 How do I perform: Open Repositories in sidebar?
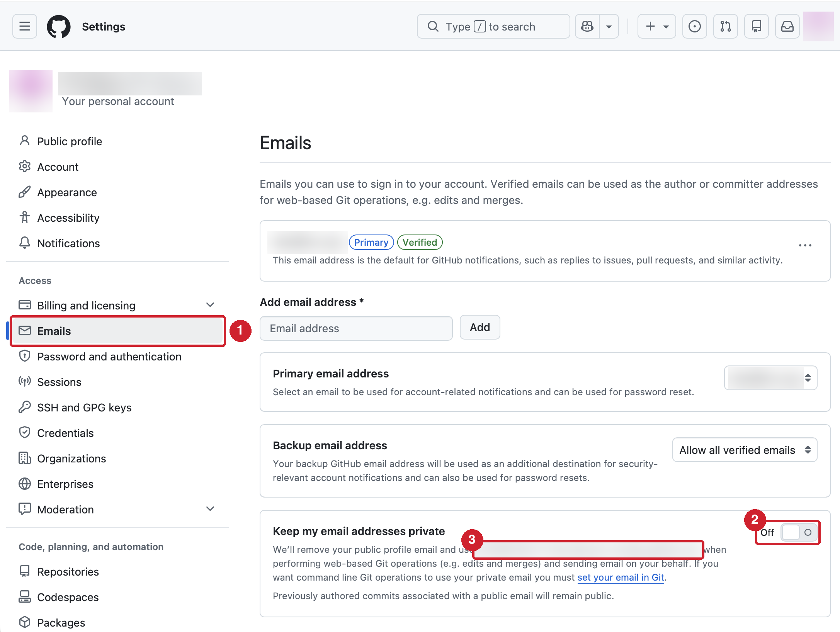coord(68,572)
